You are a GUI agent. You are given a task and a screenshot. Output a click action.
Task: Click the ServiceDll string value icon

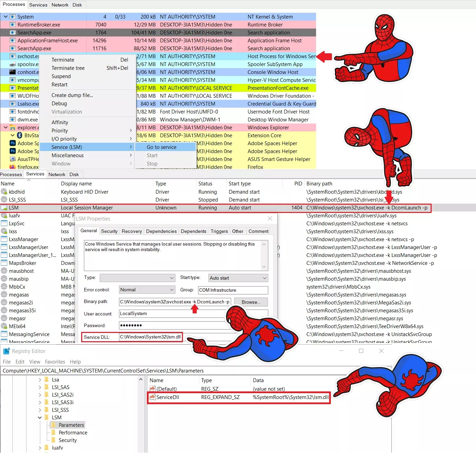[152, 397]
